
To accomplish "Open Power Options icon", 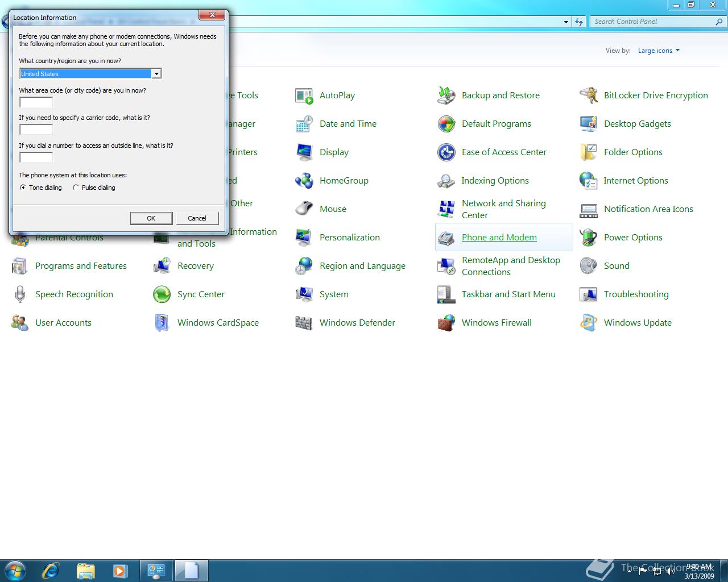I will (x=588, y=238).
